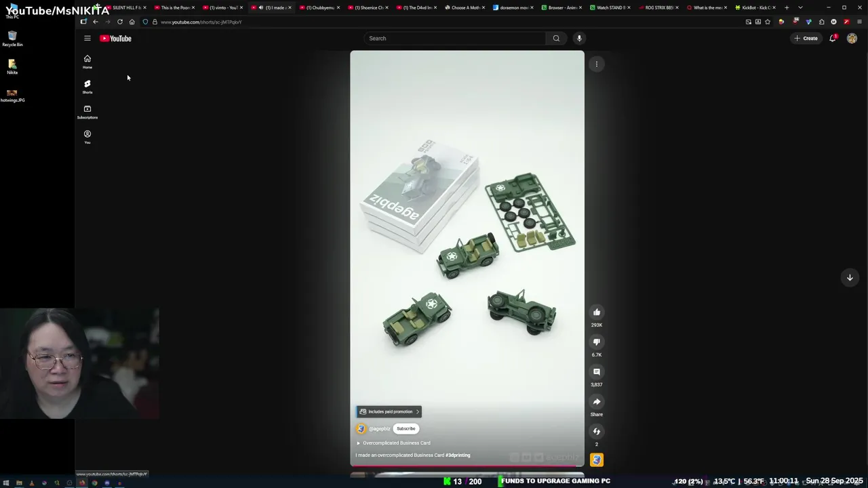
Task: Click the YouTube logo
Action: (115, 39)
